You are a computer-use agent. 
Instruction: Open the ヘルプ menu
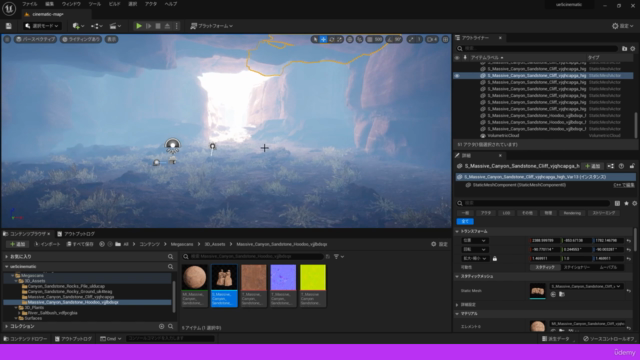tap(171, 4)
